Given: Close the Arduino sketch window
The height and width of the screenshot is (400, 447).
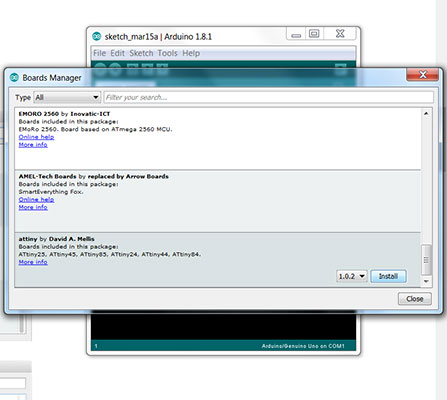Looking at the screenshot, I should (340, 34).
